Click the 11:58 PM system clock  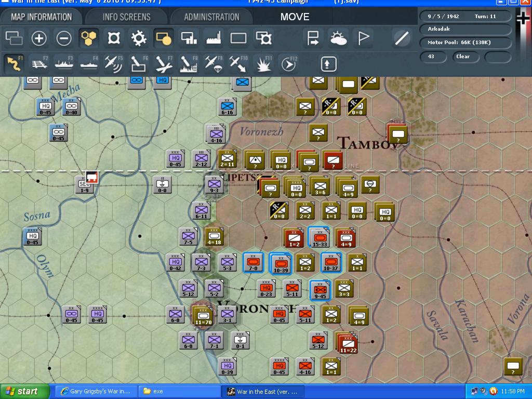coord(513,392)
